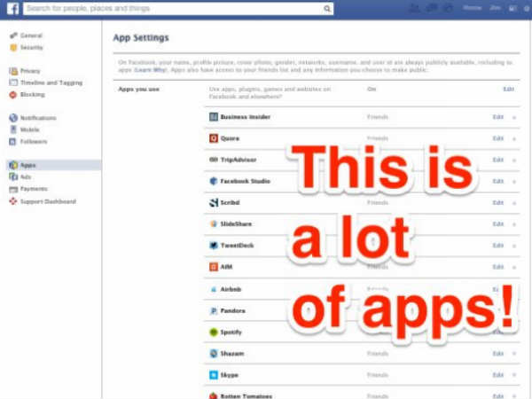The height and width of the screenshot is (399, 532).
Task: Click Edit next to SlideShare
Action: pos(498,224)
